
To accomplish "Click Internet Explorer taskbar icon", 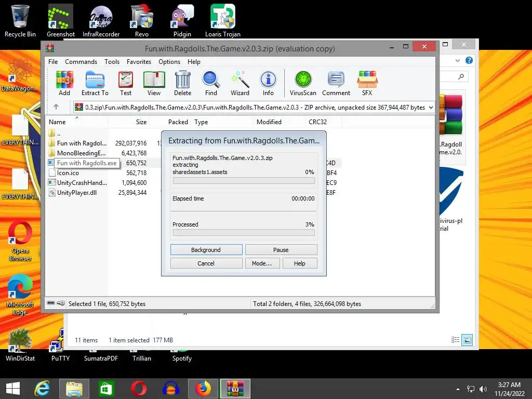I will pyautogui.click(x=42, y=389).
